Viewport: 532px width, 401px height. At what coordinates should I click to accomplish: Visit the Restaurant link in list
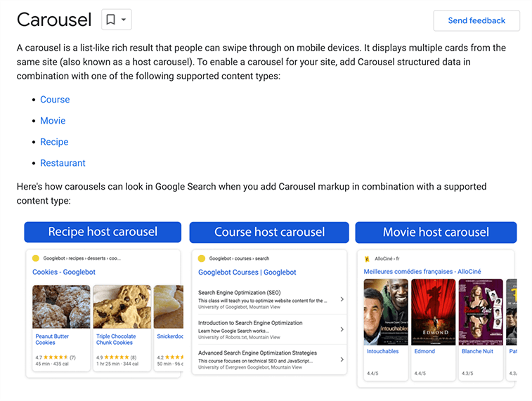coord(63,163)
